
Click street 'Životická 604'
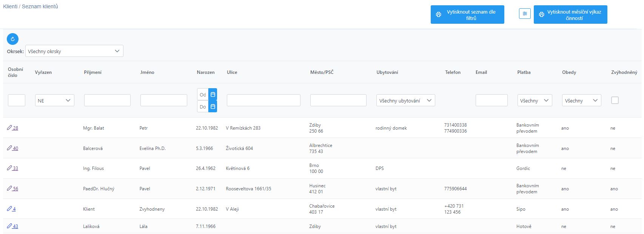[239, 148]
